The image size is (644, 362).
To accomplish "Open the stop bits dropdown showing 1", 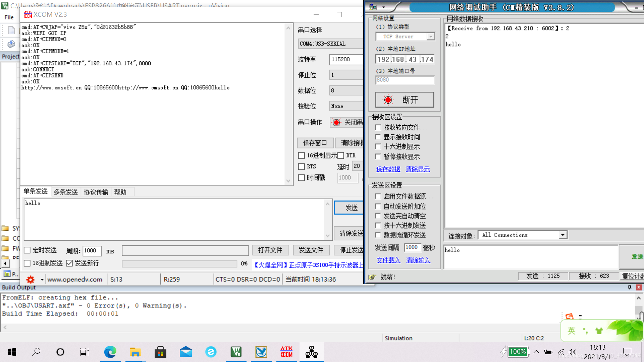I will 346,75.
